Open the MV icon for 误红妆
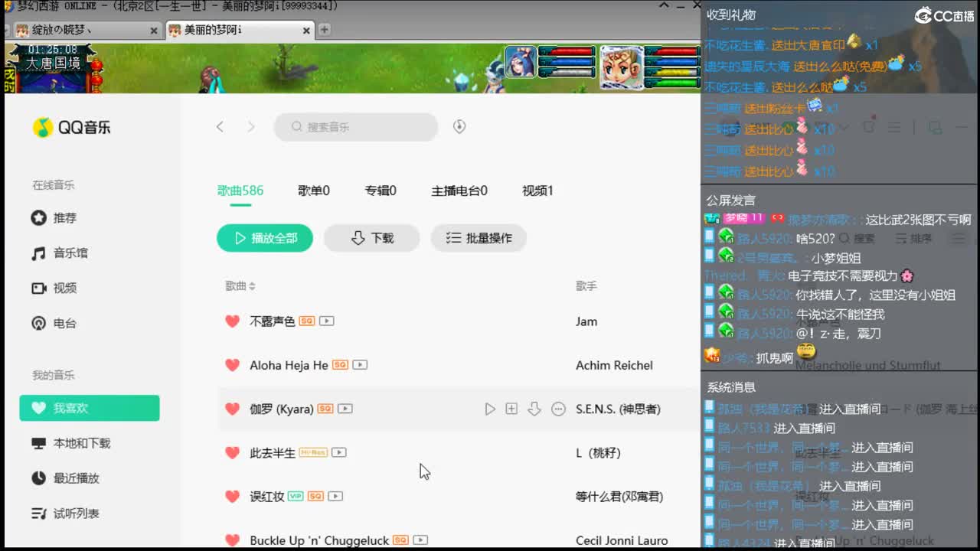The image size is (980, 551). pyautogui.click(x=335, y=496)
